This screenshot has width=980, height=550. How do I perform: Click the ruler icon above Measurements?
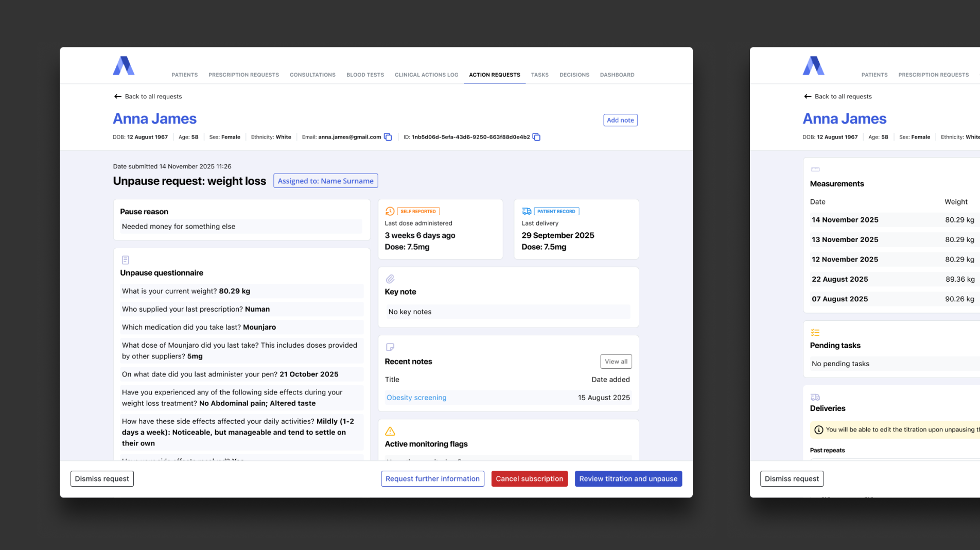point(815,169)
